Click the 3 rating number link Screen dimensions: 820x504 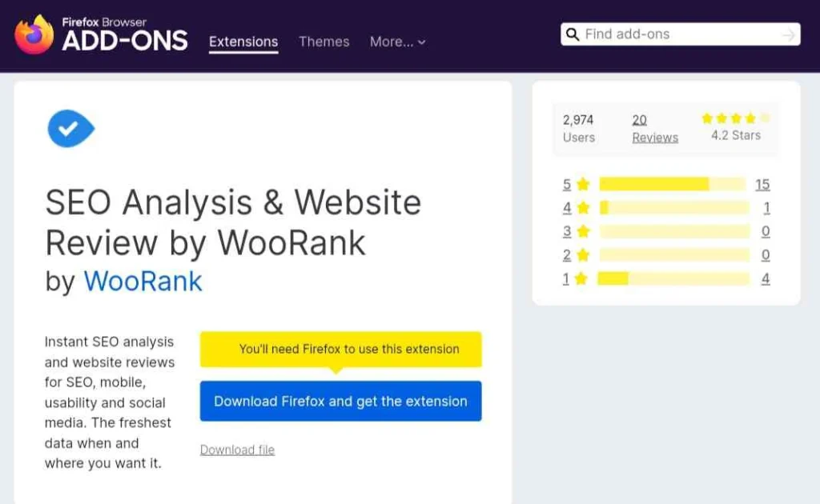[567, 231]
